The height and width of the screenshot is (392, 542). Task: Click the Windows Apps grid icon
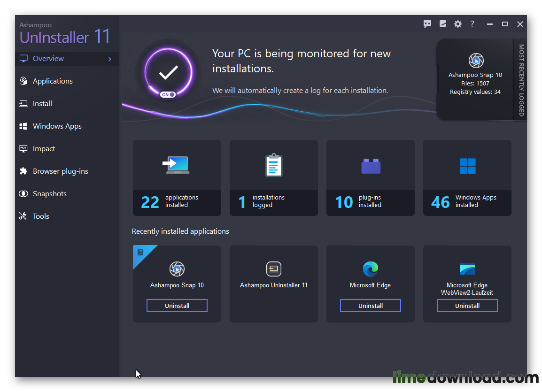pyautogui.click(x=23, y=126)
